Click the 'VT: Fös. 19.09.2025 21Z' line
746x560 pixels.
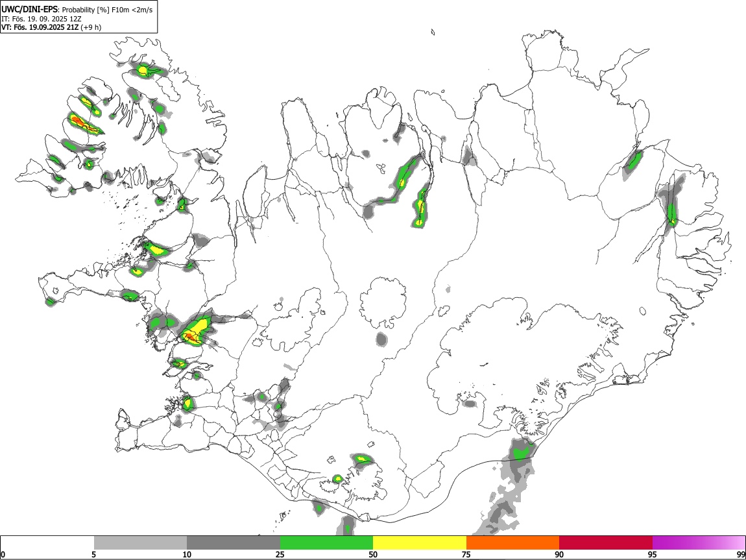point(40,27)
